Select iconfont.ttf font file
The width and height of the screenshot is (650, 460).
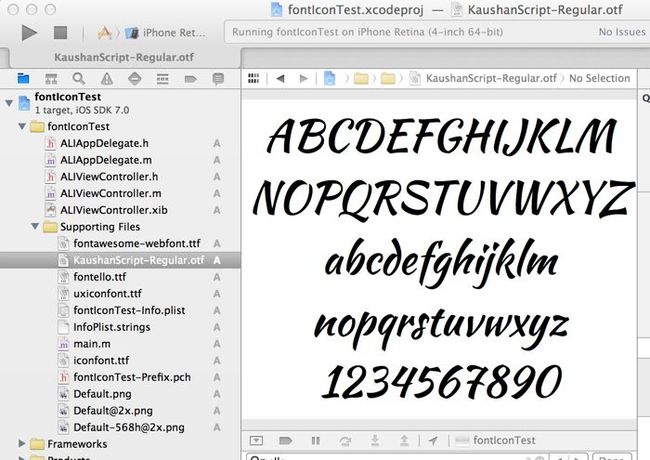(x=101, y=360)
